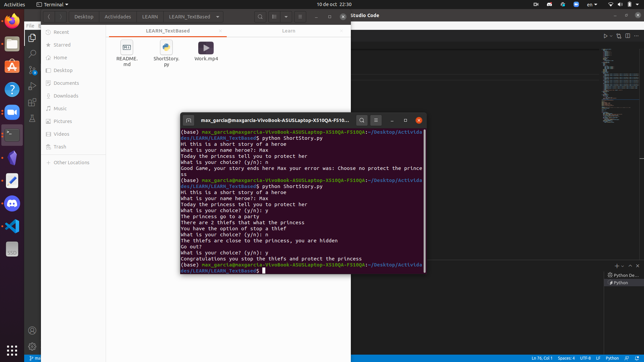Toggle split editor layout icon
Screen dimensions: 644x362
tap(628, 36)
